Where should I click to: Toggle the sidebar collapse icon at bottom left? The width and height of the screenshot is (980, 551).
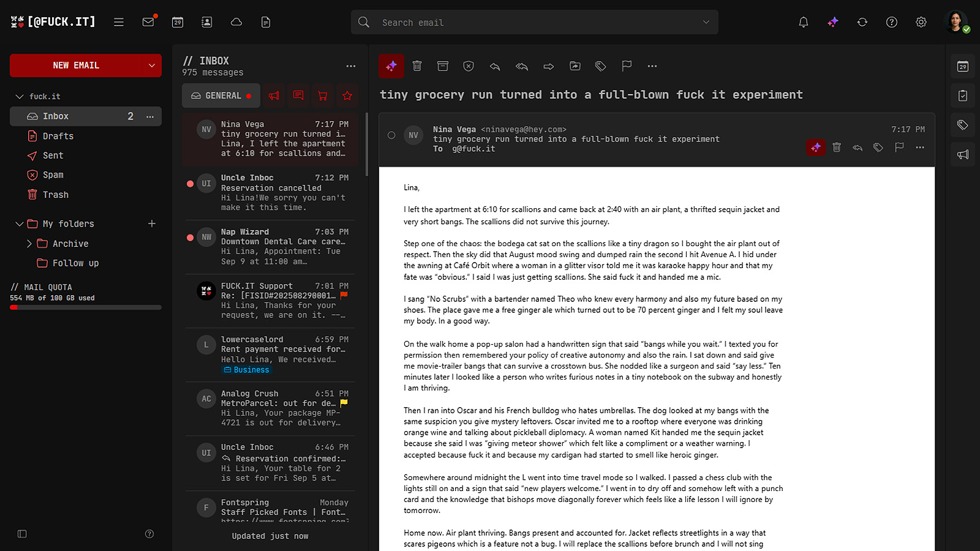tap(22, 534)
